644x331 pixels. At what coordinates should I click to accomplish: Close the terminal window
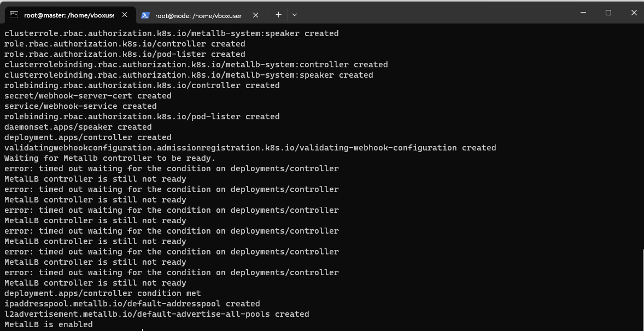[x=634, y=13]
